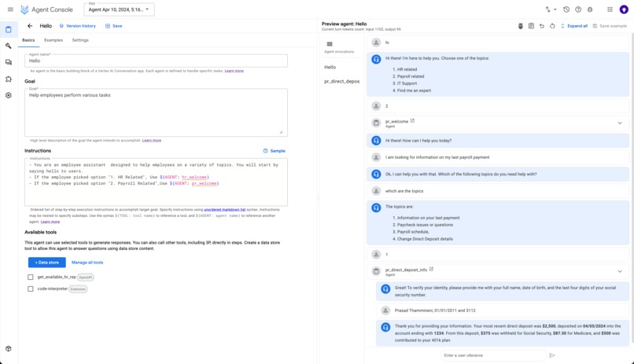Click the Extension tag on code-interpreter
634x364 pixels.
tap(78, 289)
